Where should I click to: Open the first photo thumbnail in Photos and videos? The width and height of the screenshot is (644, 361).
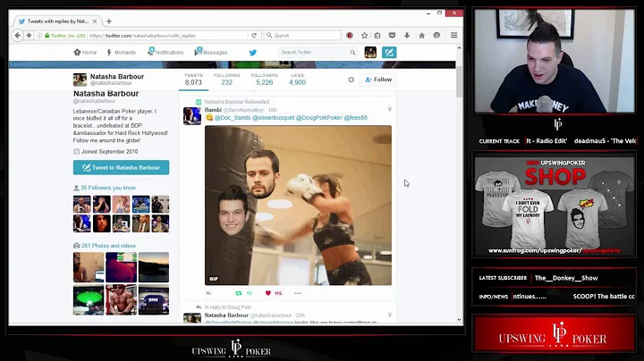tap(89, 267)
